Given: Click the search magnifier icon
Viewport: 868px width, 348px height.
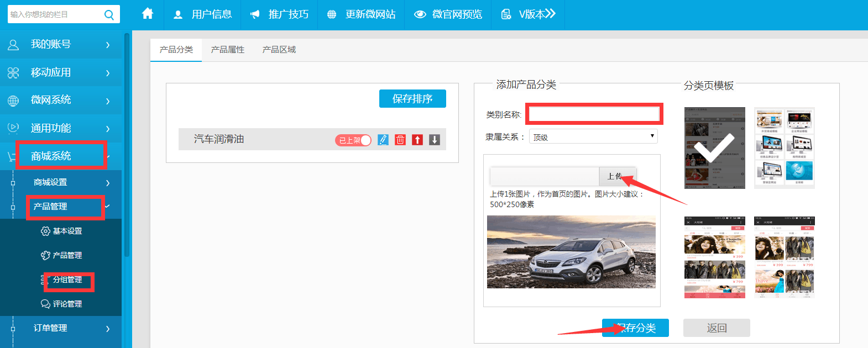Looking at the screenshot, I should (x=109, y=15).
